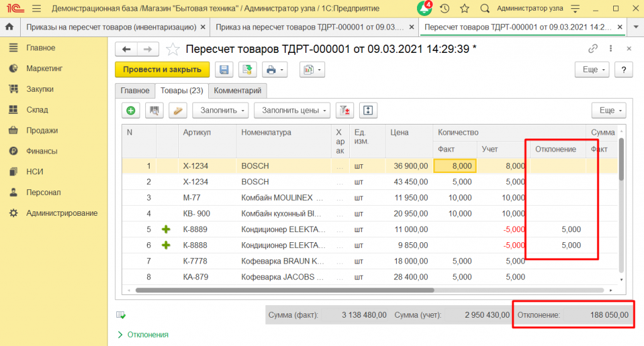Get link to document chain icon
Screen dimensions: 644x346
click(592, 49)
